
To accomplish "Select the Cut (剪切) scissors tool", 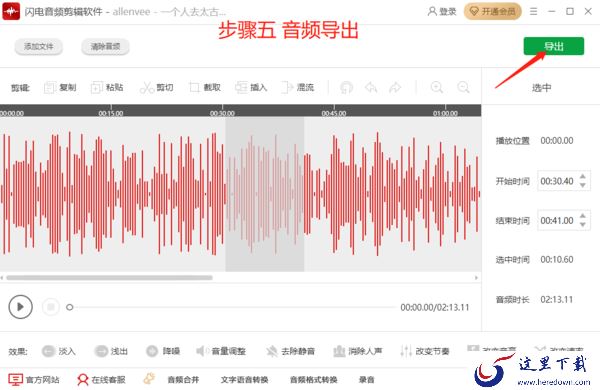I will [157, 88].
